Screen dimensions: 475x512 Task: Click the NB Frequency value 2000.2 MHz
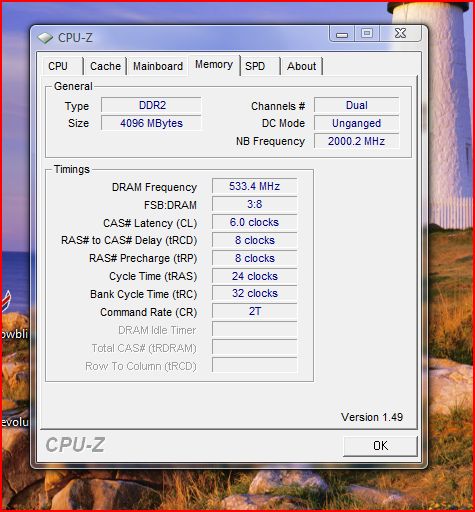point(356,141)
